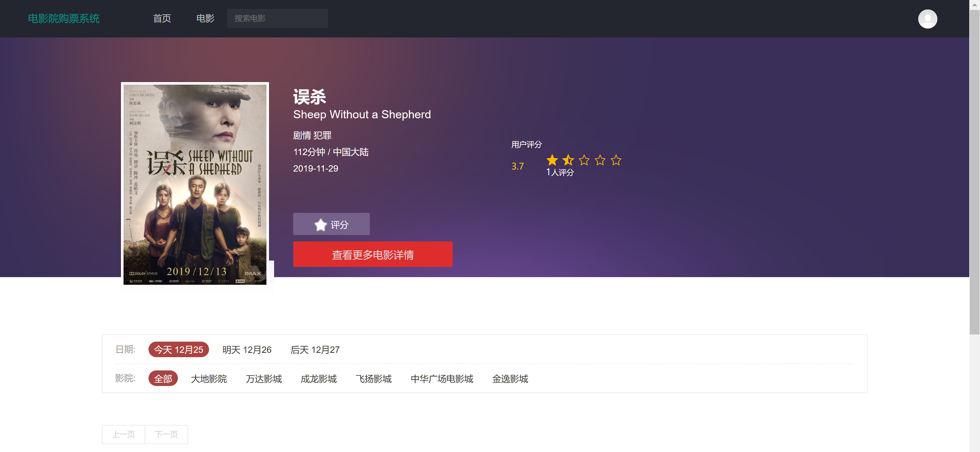Click the 搜索电影 search box
Viewport: 980px width, 452px height.
[x=277, y=18]
